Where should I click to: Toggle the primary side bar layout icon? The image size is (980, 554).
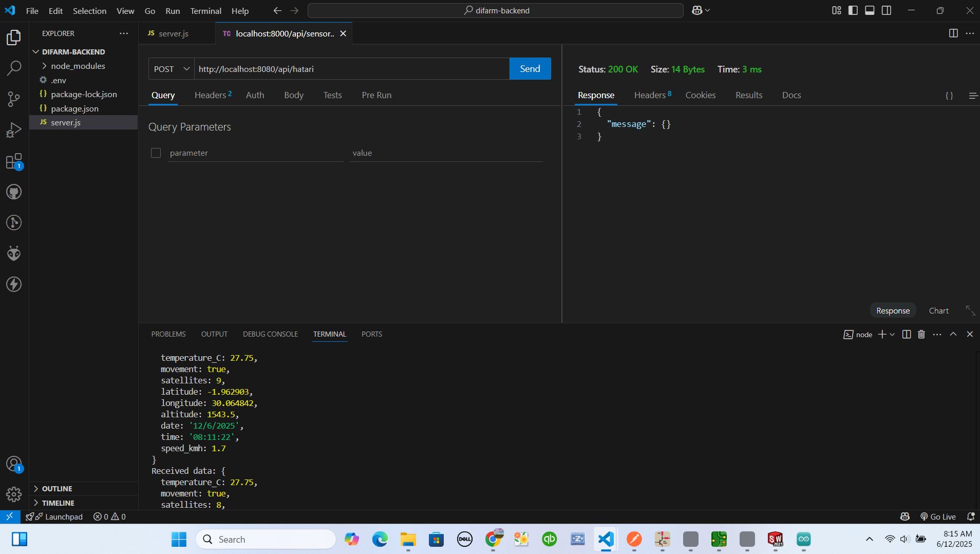point(853,10)
